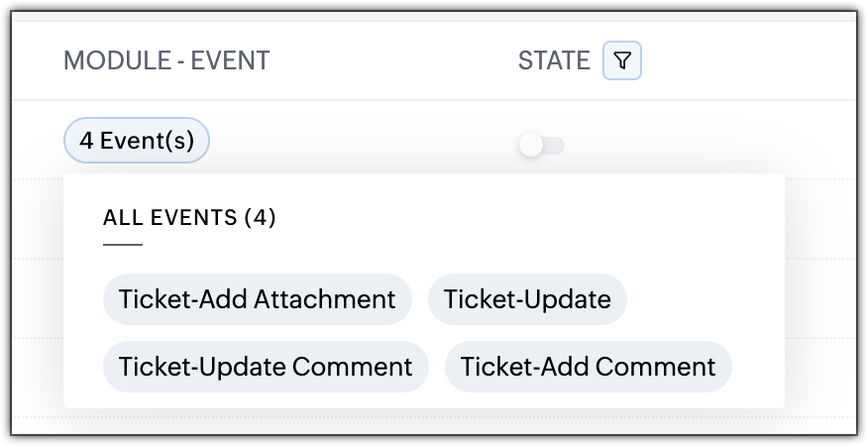Open the Ticket-Update event
Viewport: 868px width, 446px height.
point(527,299)
